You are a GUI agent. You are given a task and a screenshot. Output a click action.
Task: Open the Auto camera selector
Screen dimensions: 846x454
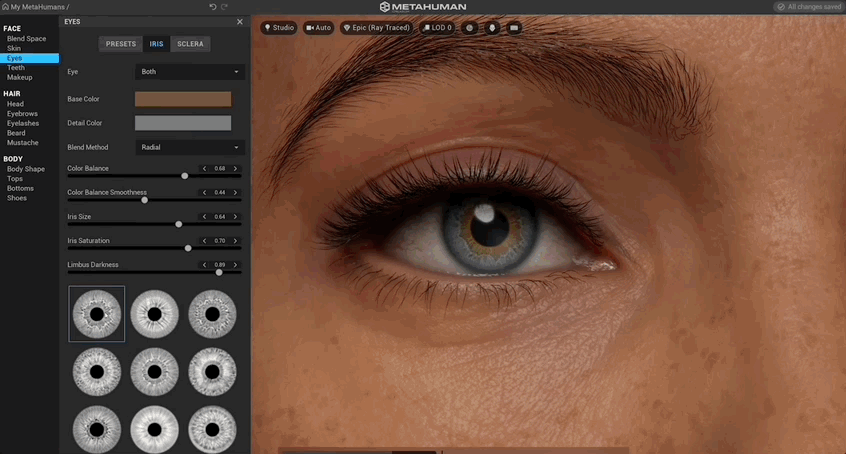point(318,28)
